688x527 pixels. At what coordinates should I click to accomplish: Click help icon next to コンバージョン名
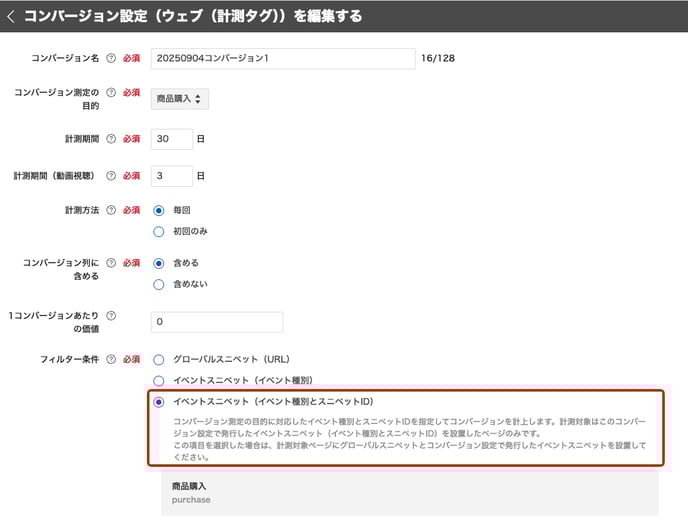tap(111, 59)
